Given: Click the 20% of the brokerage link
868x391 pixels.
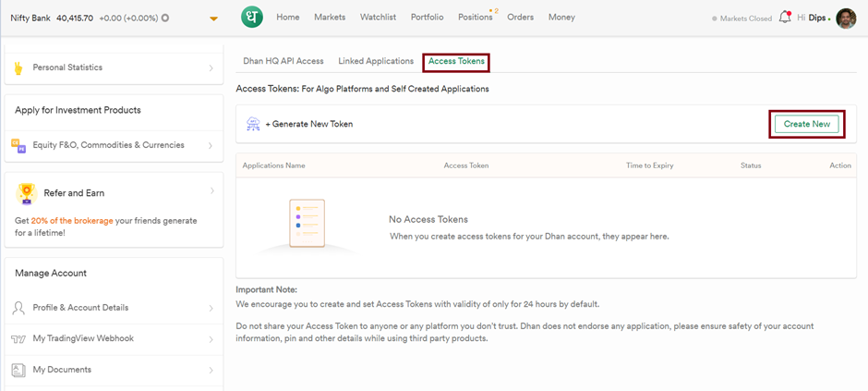Looking at the screenshot, I should tap(72, 220).
